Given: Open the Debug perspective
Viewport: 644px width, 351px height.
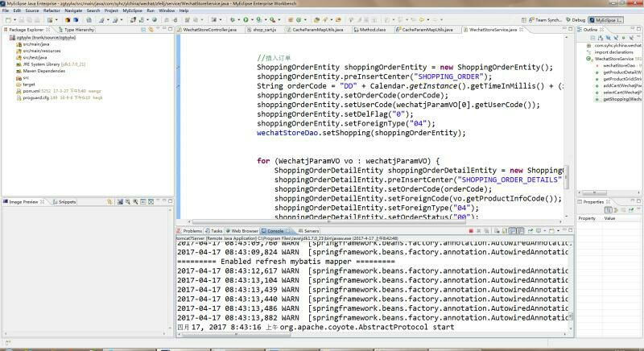Looking at the screenshot, I should click(x=575, y=19).
